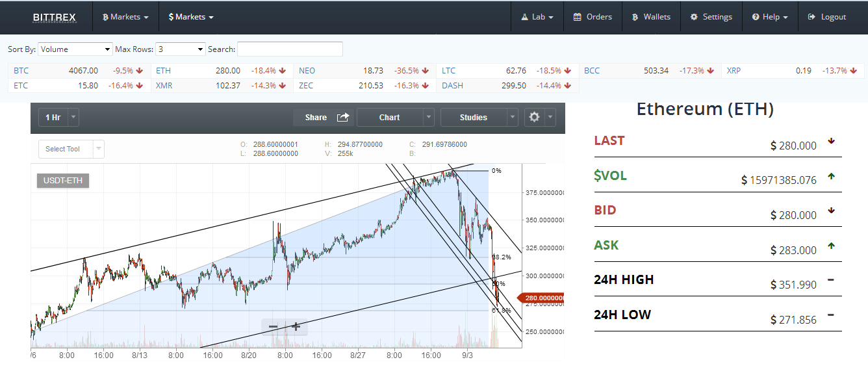Expand the Studies dropdown arrow
Viewport: 868px width, 375px height.
click(x=513, y=117)
